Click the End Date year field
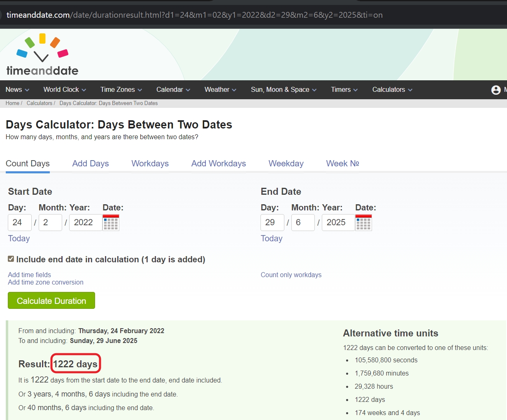507x420 pixels. 338,222
